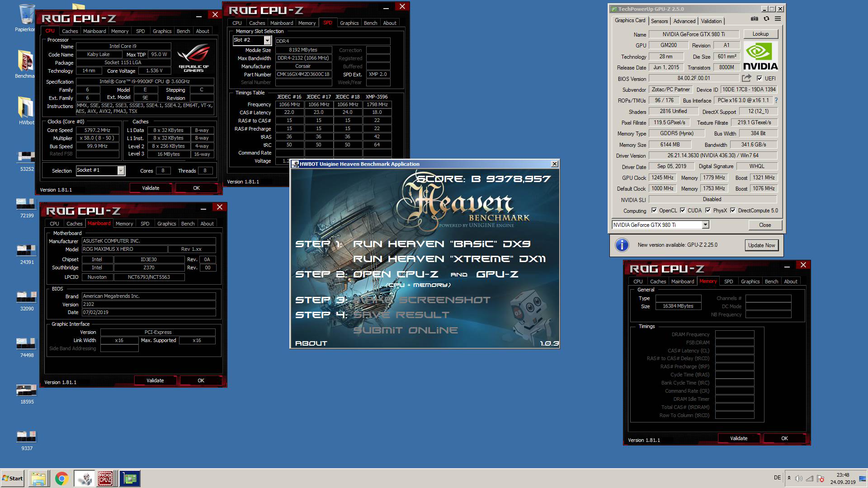Click Validate in the Memory window
868x488 pixels.
tap(739, 438)
